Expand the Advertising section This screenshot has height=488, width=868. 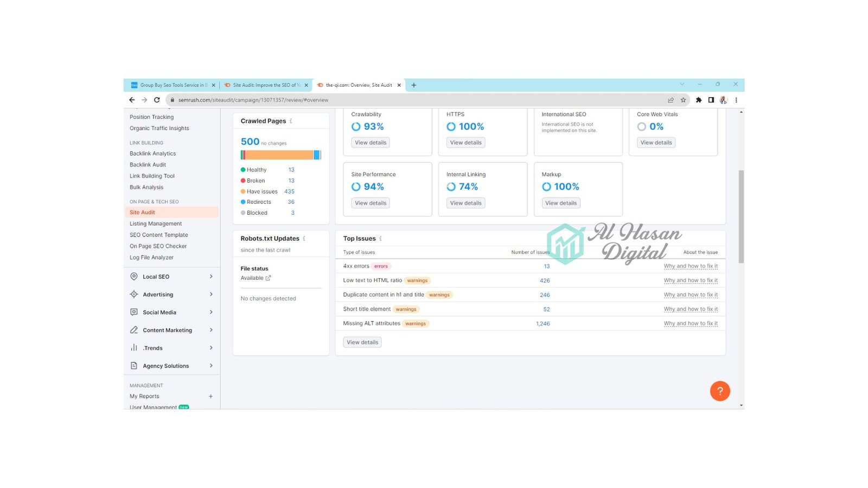click(211, 294)
